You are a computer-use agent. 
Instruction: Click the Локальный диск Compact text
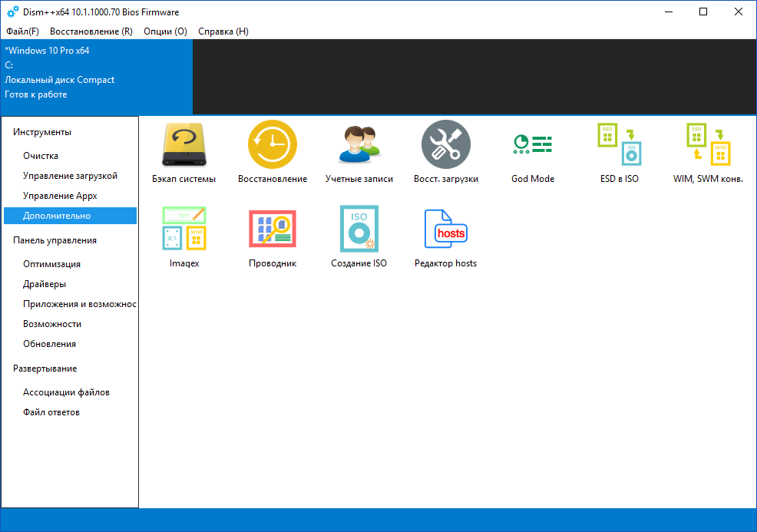click(59, 80)
